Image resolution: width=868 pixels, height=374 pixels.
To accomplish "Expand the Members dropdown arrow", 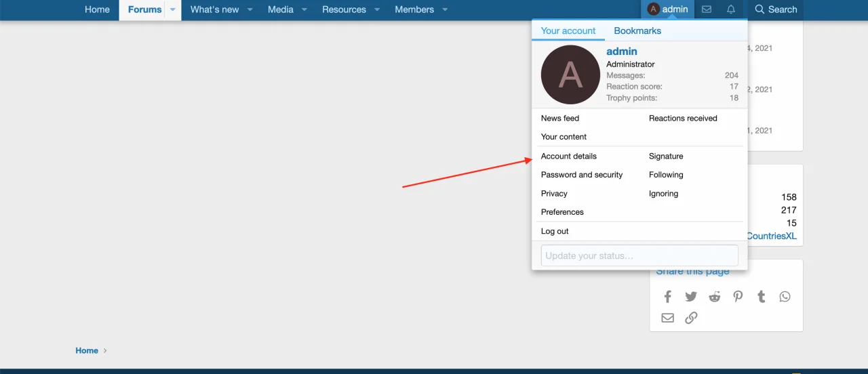I will [x=445, y=9].
